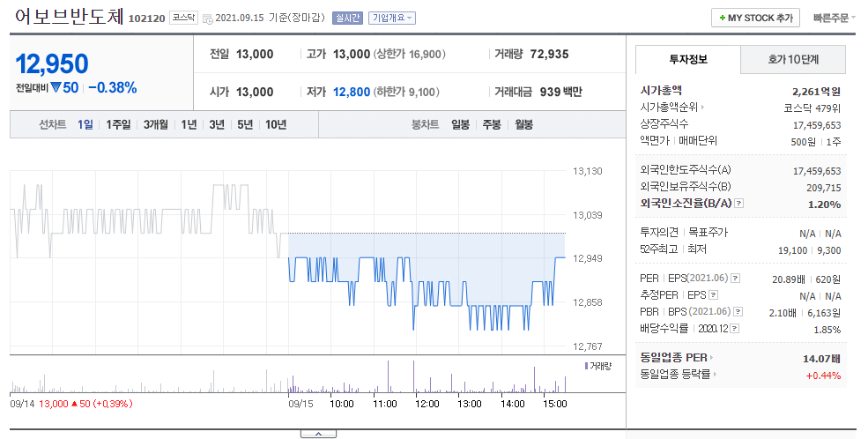Open help icon next to PER EPS(2021.06)

point(736,279)
